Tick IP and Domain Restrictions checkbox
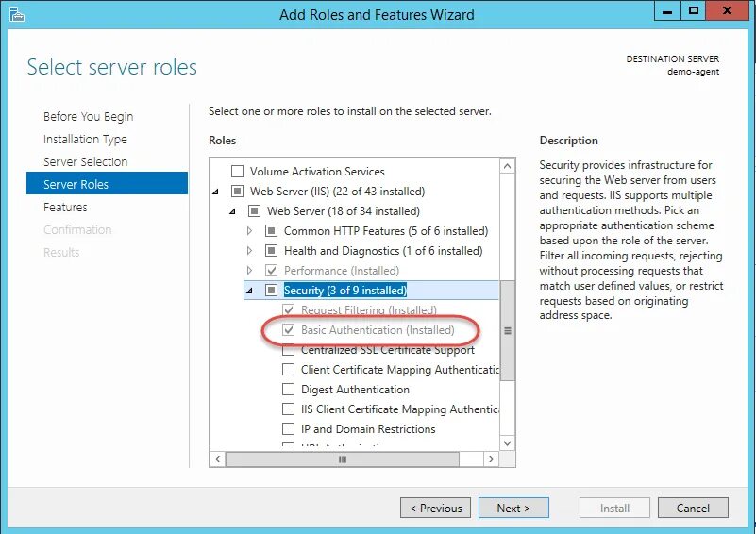 pos(288,429)
